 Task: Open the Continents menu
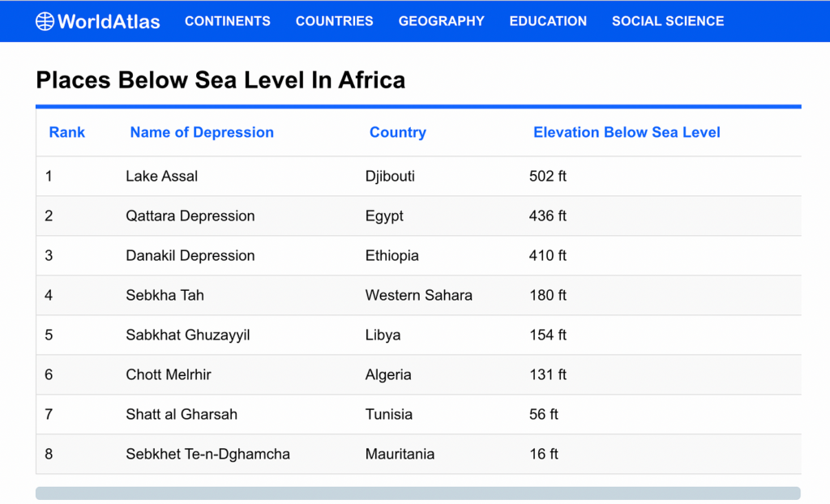(228, 21)
